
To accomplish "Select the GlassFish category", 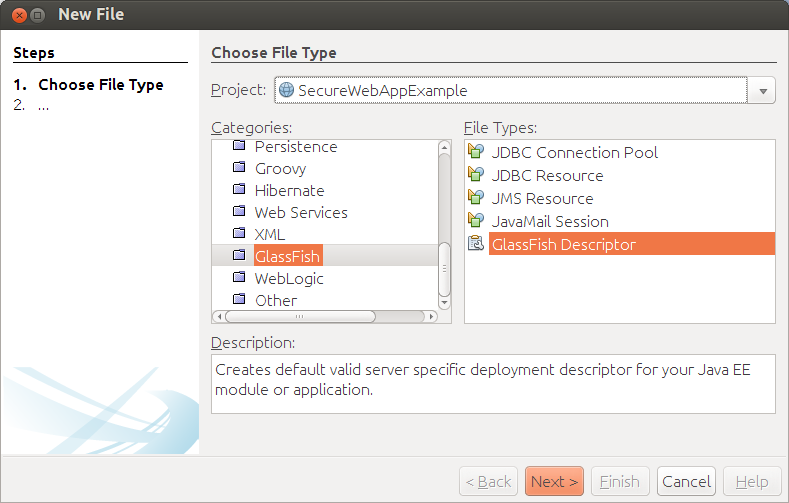I will [x=288, y=257].
